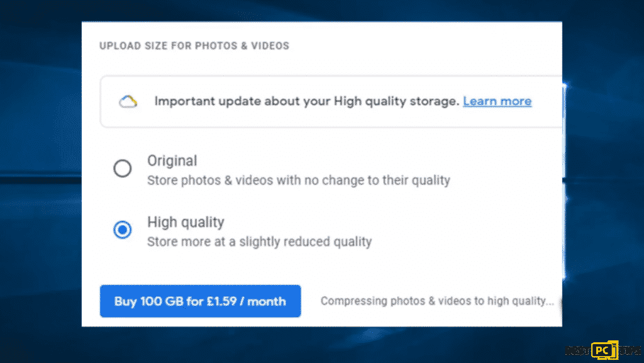This screenshot has height=363, width=644.
Task: Click the word "storage" before Learn more
Action: point(434,101)
